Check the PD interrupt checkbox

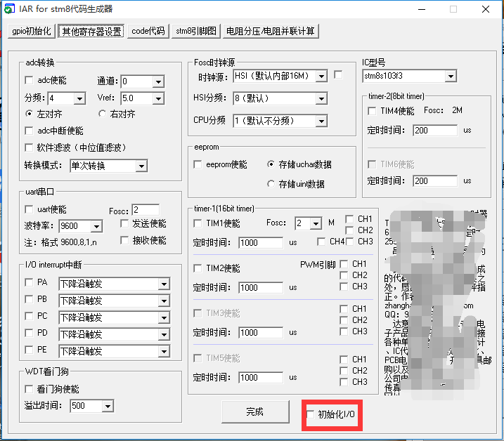[x=29, y=333]
